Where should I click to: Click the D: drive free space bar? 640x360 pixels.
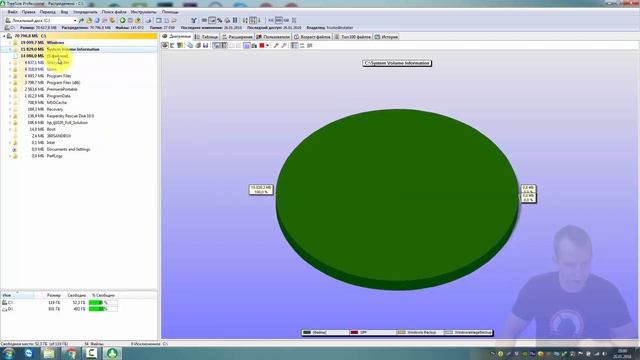(103, 309)
